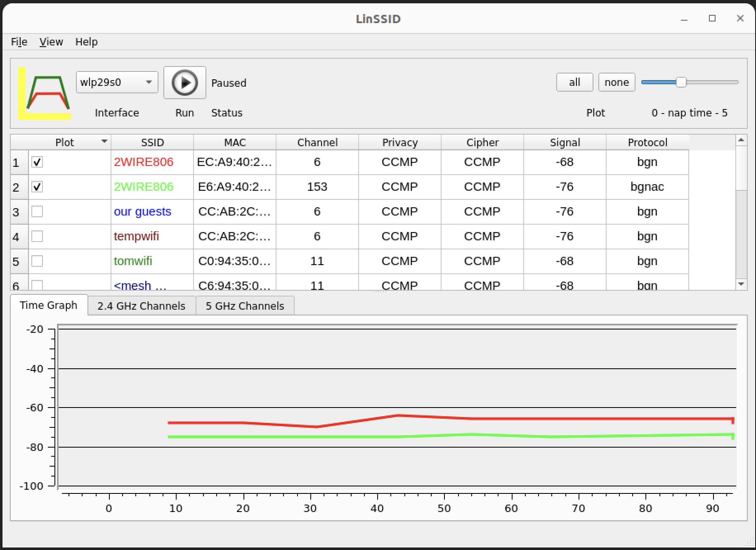This screenshot has width=756, height=550.
Task: Uncheck plot checkbox for red 2WIRE806
Action: click(x=37, y=162)
